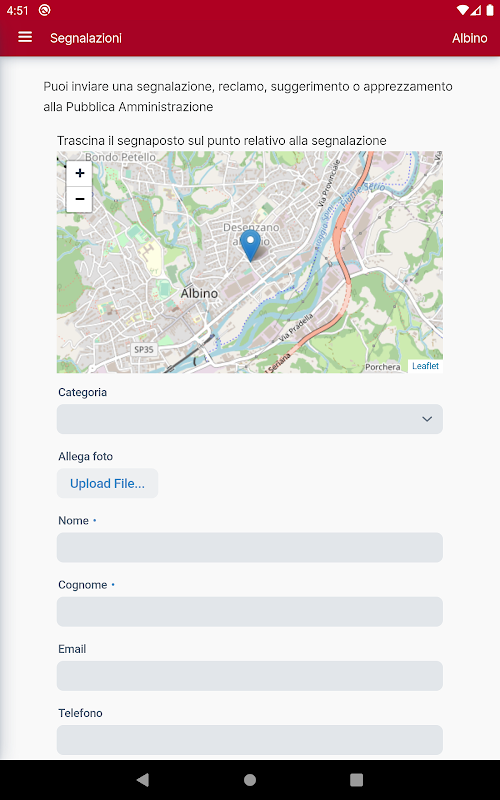Zoom in on the map
The image size is (500, 800).
(x=80, y=173)
